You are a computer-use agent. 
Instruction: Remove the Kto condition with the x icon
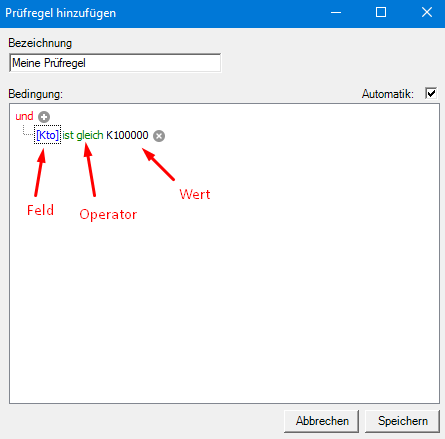coord(159,136)
